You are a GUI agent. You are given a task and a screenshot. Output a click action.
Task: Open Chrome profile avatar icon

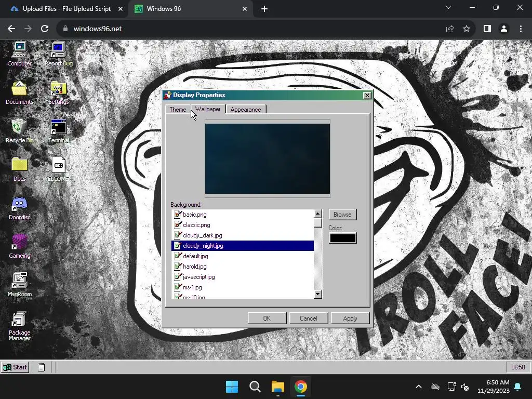pyautogui.click(x=504, y=29)
